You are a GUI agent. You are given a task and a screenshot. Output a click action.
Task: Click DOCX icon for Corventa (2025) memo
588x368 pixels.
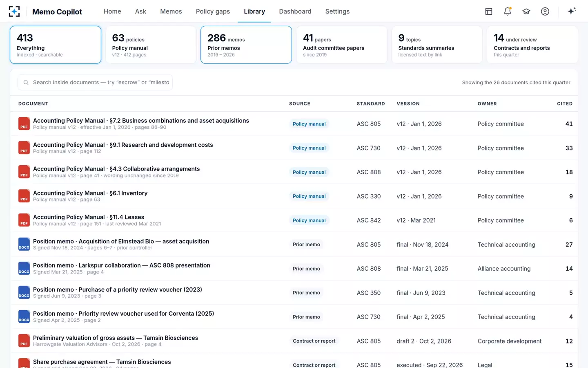point(24,316)
